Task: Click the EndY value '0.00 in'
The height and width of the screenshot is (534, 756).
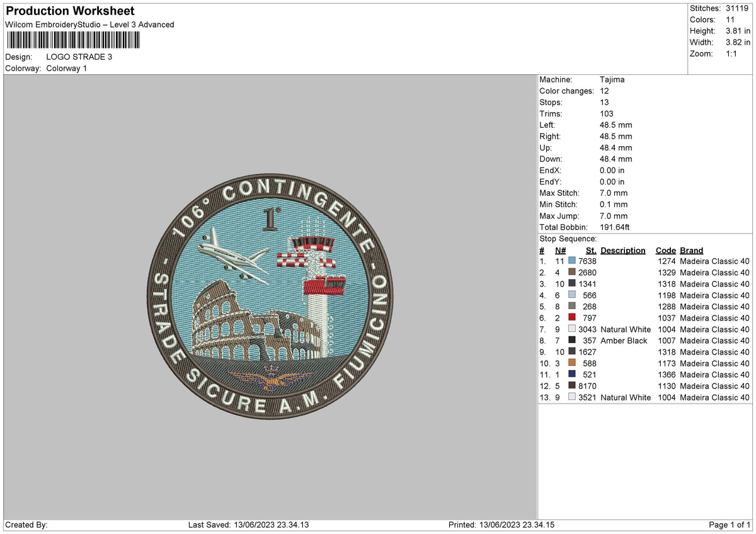Action: [612, 182]
